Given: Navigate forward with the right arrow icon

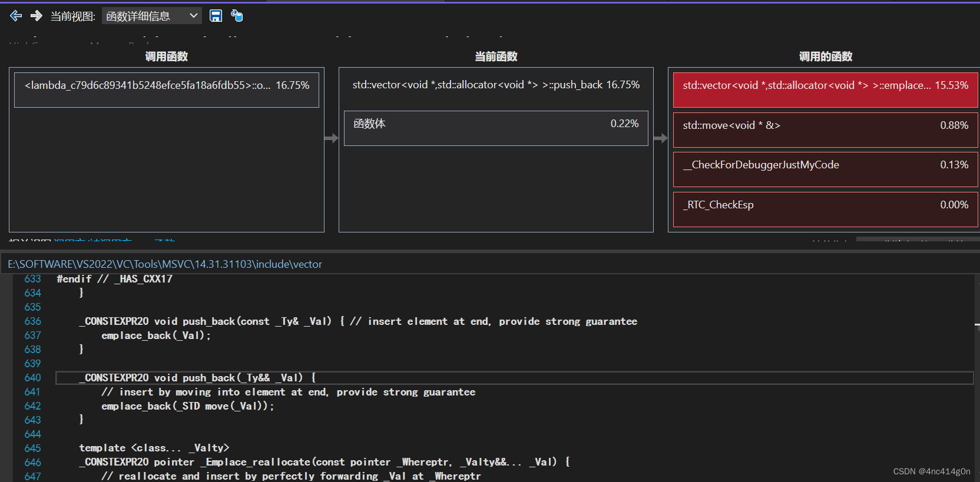Looking at the screenshot, I should (37, 16).
